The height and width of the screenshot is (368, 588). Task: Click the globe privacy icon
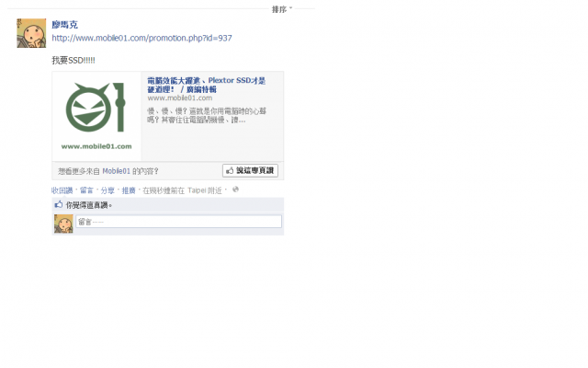235,190
